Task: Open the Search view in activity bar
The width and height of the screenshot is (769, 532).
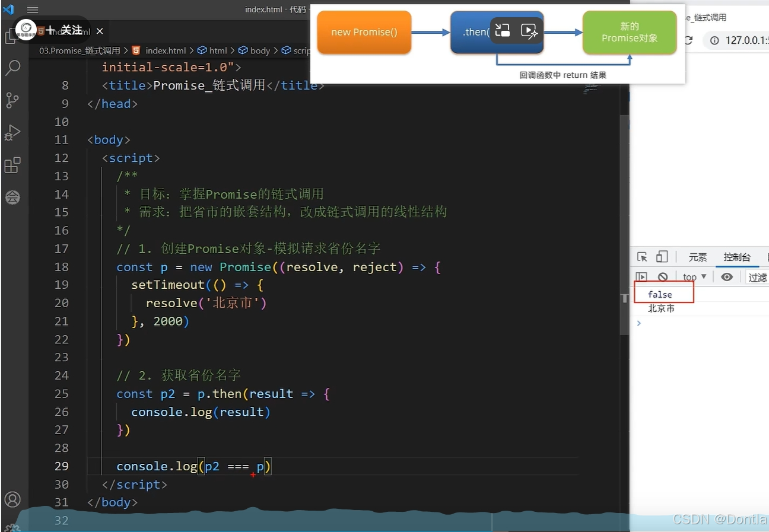Action: [x=12, y=68]
